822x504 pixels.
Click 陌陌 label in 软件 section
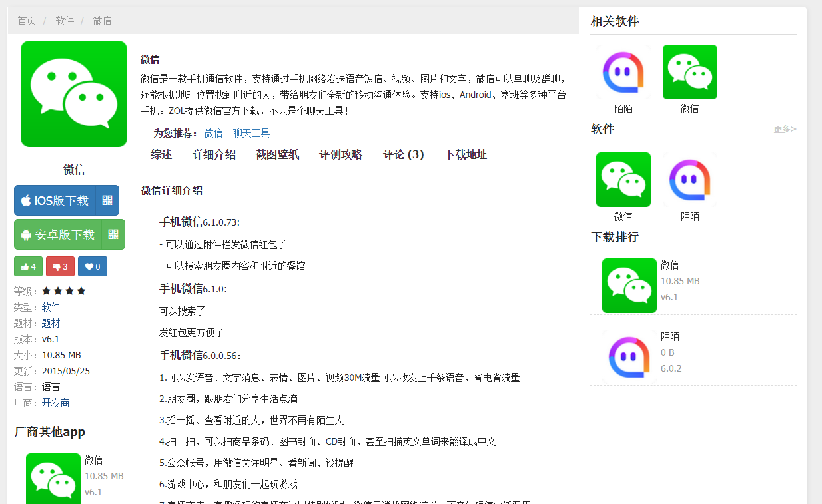coord(690,216)
